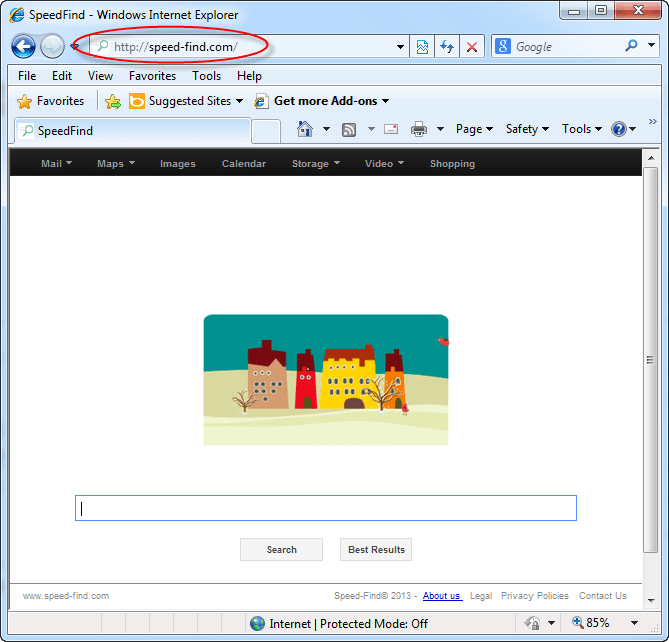Click the status bar security lock icon

(532, 623)
